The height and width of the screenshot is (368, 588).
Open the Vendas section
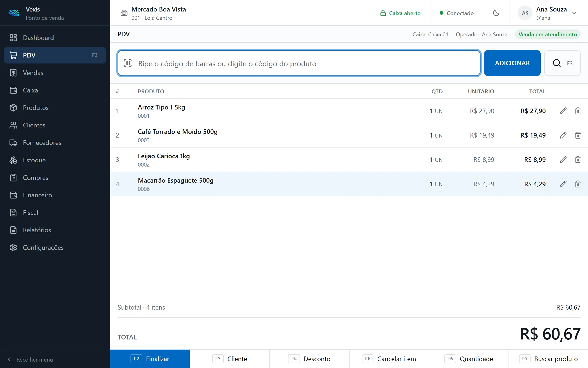tap(55, 73)
